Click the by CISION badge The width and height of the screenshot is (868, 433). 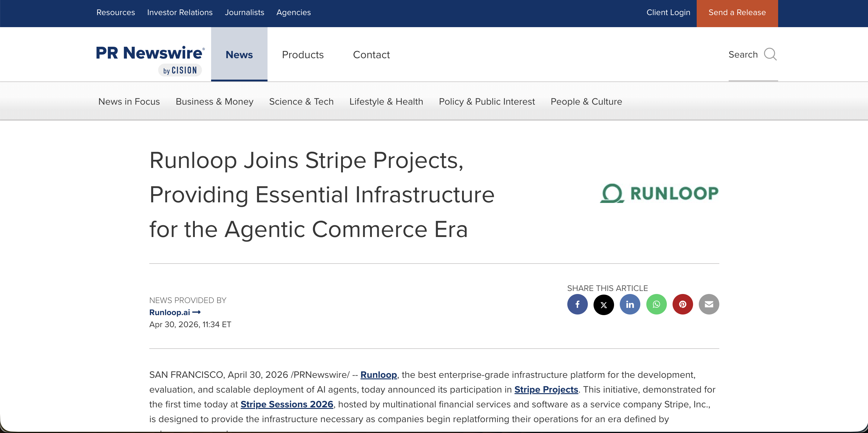point(180,70)
